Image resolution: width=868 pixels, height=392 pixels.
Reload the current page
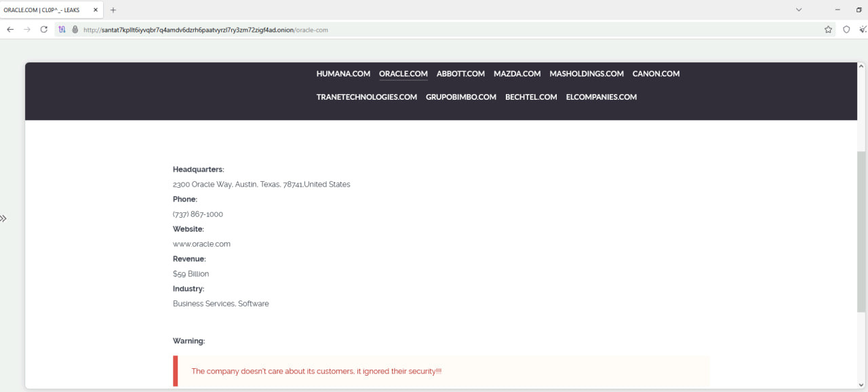click(x=44, y=30)
